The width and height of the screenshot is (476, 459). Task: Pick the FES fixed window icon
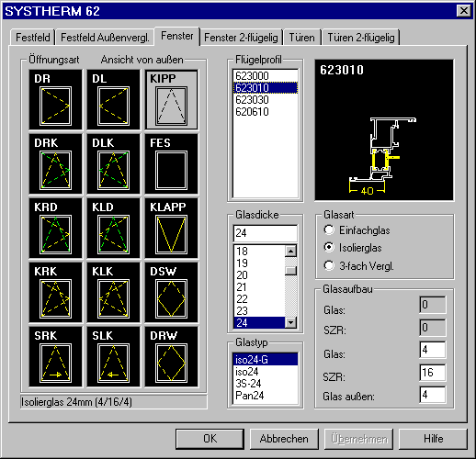[171, 164]
